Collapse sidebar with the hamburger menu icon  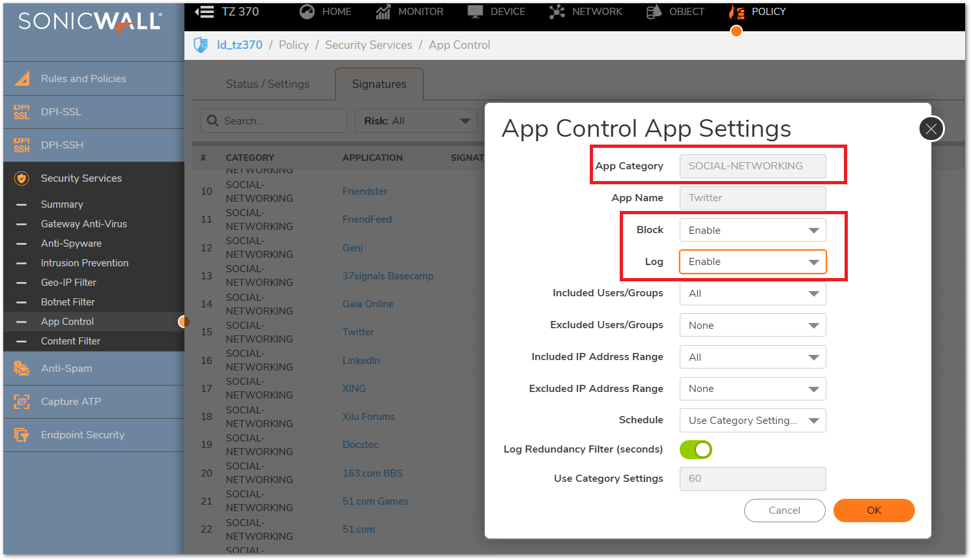pyautogui.click(x=204, y=12)
